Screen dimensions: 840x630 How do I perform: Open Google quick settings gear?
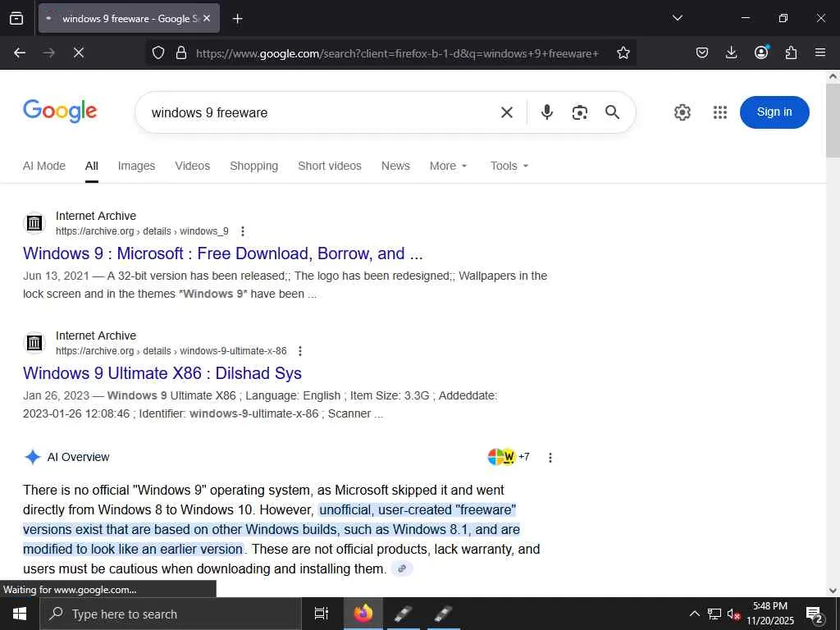click(682, 112)
